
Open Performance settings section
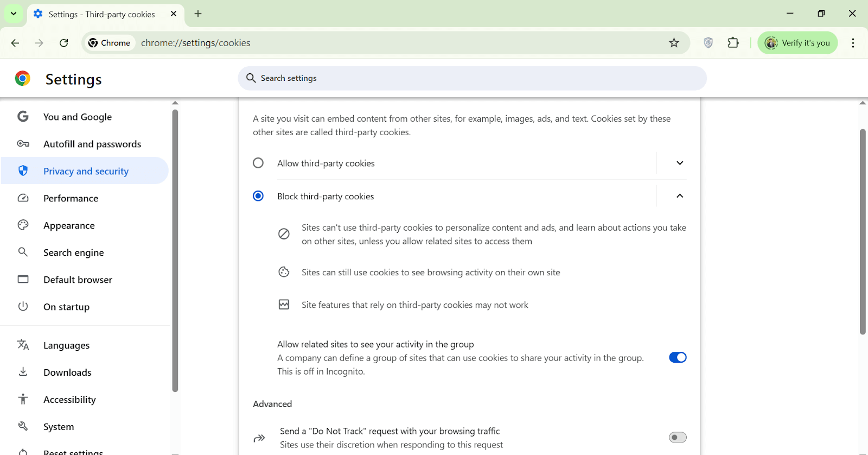[71, 198]
